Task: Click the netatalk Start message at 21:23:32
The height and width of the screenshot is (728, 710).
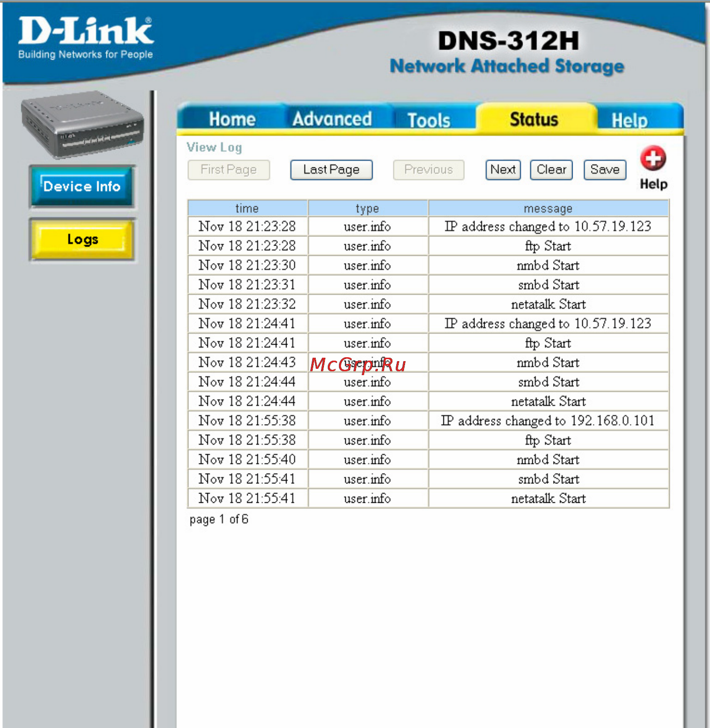Action: 548,304
